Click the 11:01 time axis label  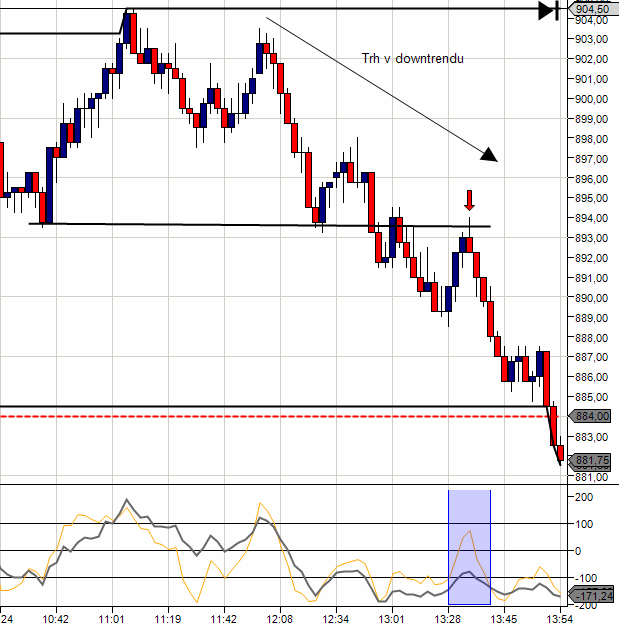(x=112, y=619)
